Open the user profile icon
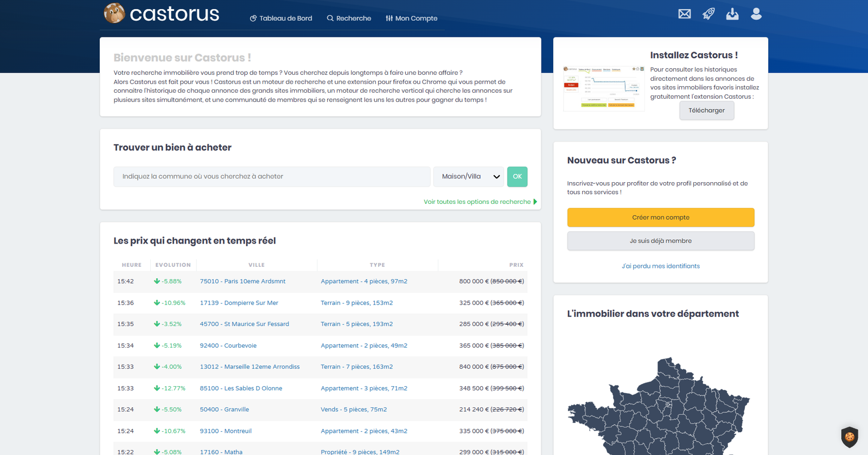Image resolution: width=868 pixels, height=455 pixels. [756, 14]
